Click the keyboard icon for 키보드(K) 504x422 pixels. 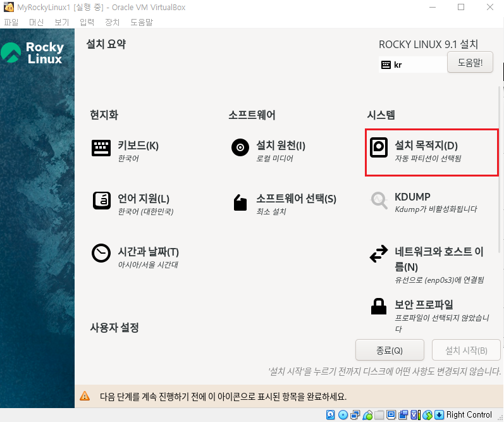pyautogui.click(x=101, y=147)
